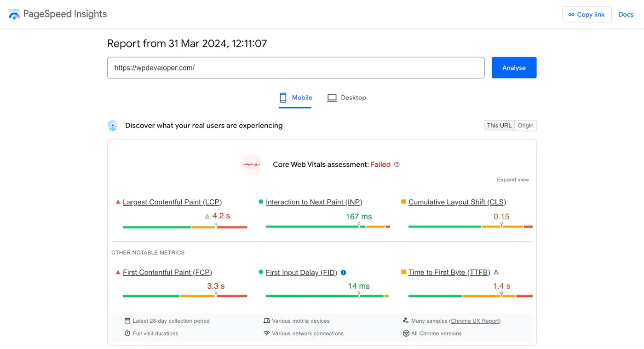Screen dimensions: 644x349
Task: Click Discover what your real users are experiencing
Action: pyautogui.click(x=204, y=126)
